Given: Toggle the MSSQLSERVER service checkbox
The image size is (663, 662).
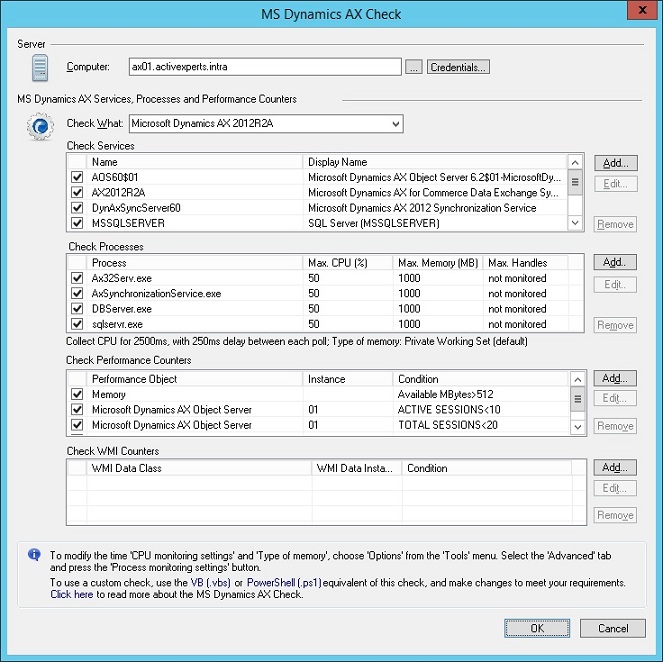Looking at the screenshot, I should point(77,223).
